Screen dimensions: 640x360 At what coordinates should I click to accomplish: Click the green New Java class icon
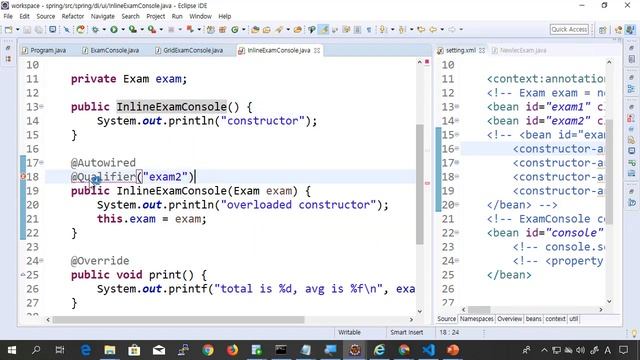click(x=235, y=29)
